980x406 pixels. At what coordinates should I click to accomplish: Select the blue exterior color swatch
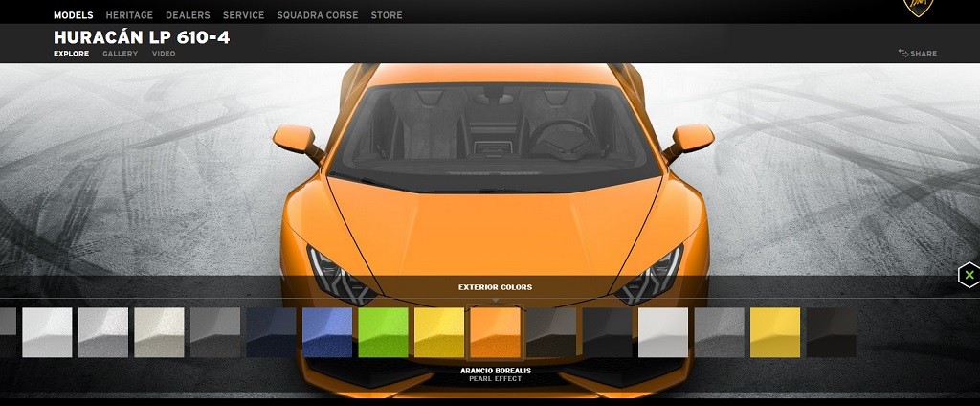point(327,332)
